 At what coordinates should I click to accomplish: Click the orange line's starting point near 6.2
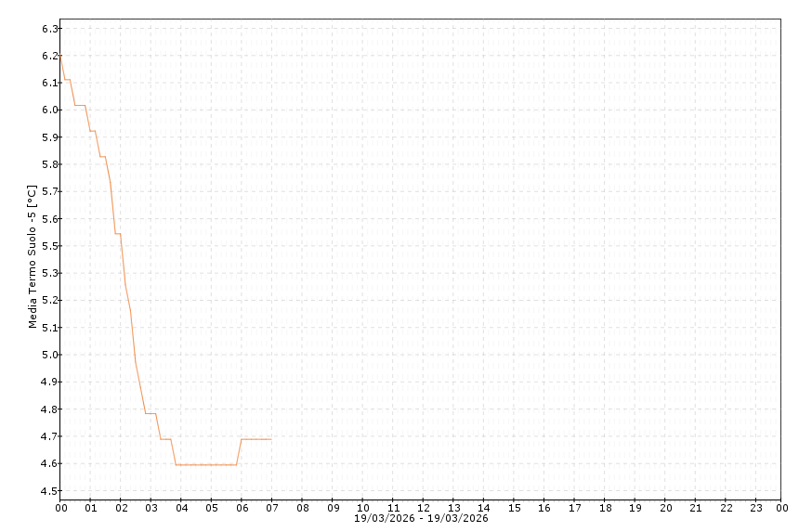(x=61, y=58)
